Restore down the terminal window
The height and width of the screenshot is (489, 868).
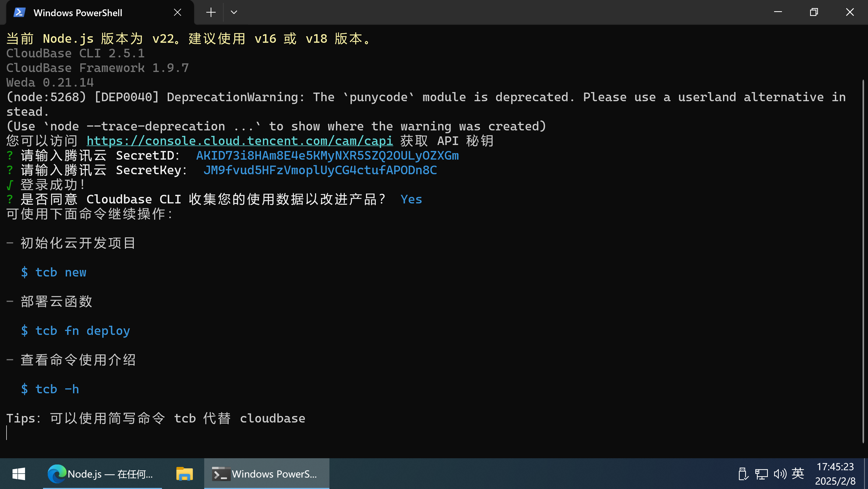[x=814, y=12]
